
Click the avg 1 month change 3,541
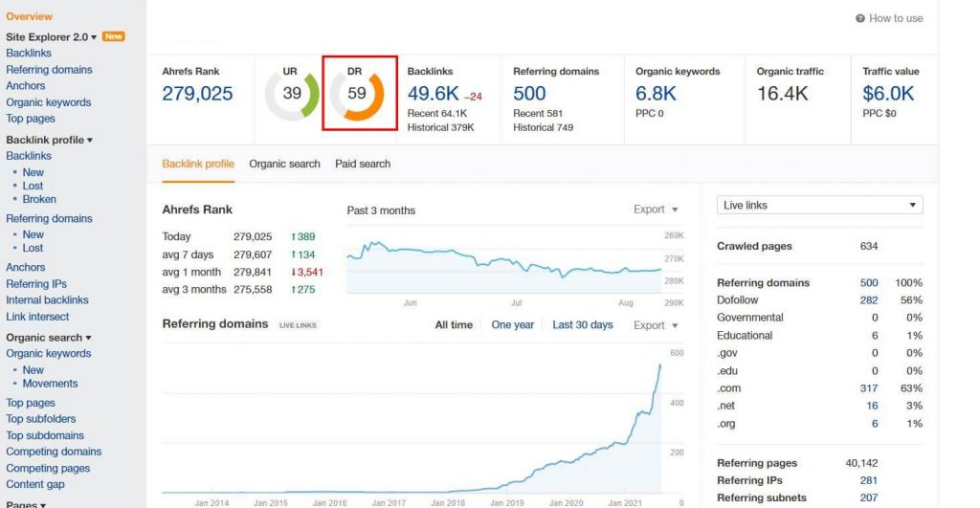pos(307,273)
